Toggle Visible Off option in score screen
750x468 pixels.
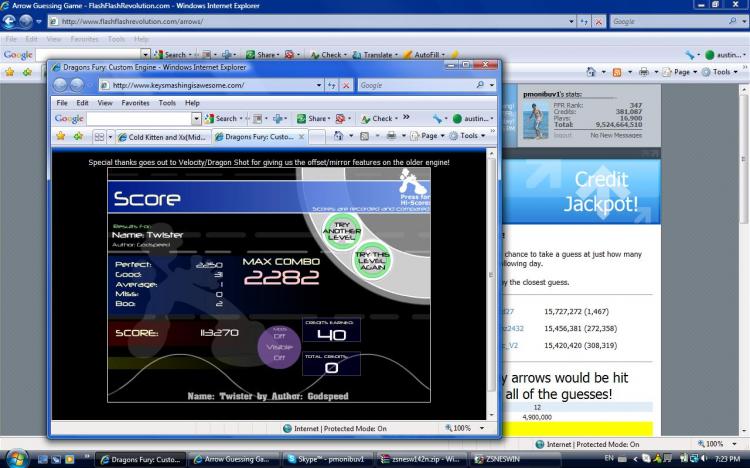click(x=279, y=347)
